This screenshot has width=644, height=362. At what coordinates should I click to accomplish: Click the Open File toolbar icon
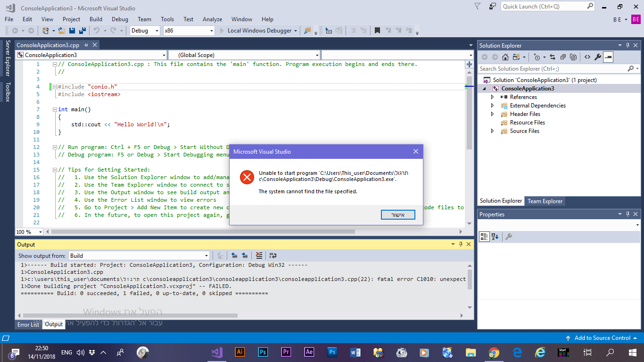point(61,31)
